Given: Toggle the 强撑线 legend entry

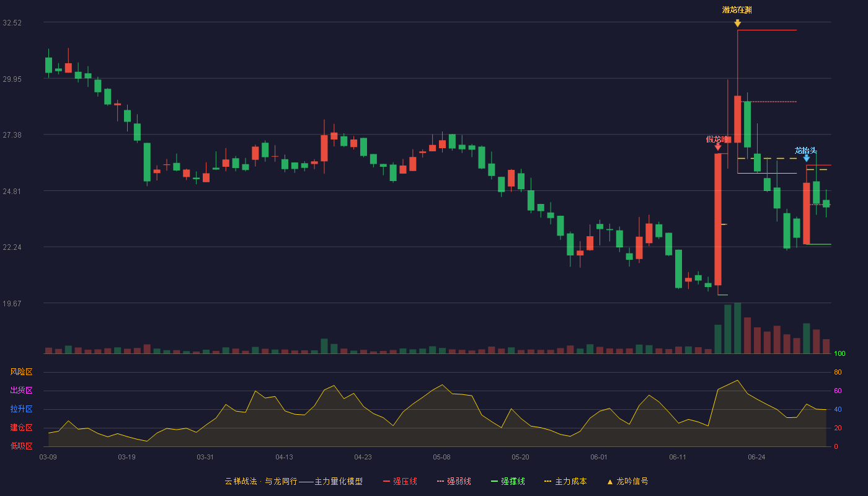Looking at the screenshot, I should 508,481.
